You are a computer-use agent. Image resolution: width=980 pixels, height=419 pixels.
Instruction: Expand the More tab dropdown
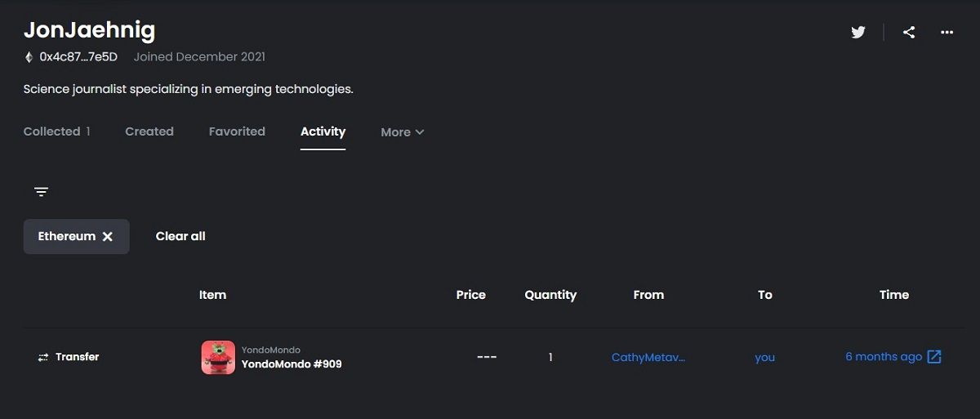point(403,132)
